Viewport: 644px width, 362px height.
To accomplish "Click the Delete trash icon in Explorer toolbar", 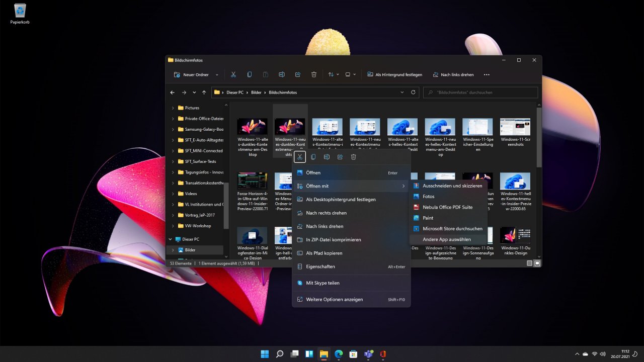I will point(314,74).
